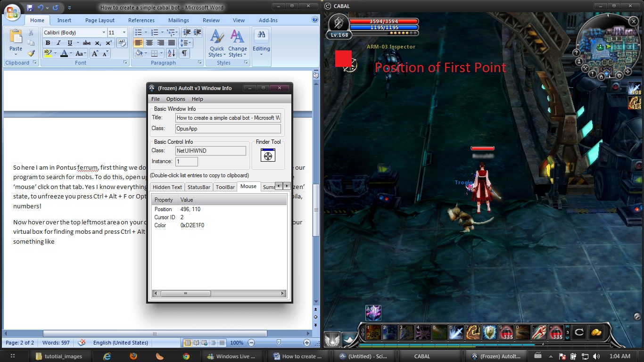Screen dimensions: 644x362
Task: Clear formatting with the eraser icon
Action: 122,43
